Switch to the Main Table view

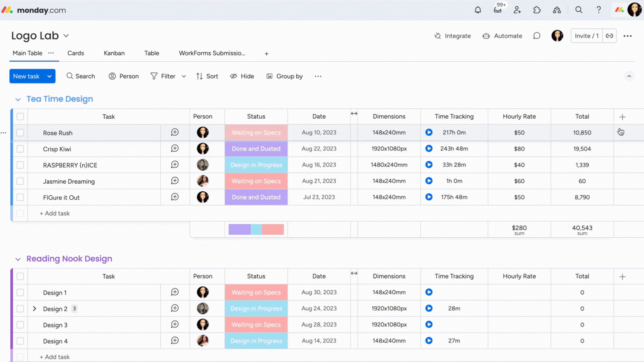(x=28, y=53)
